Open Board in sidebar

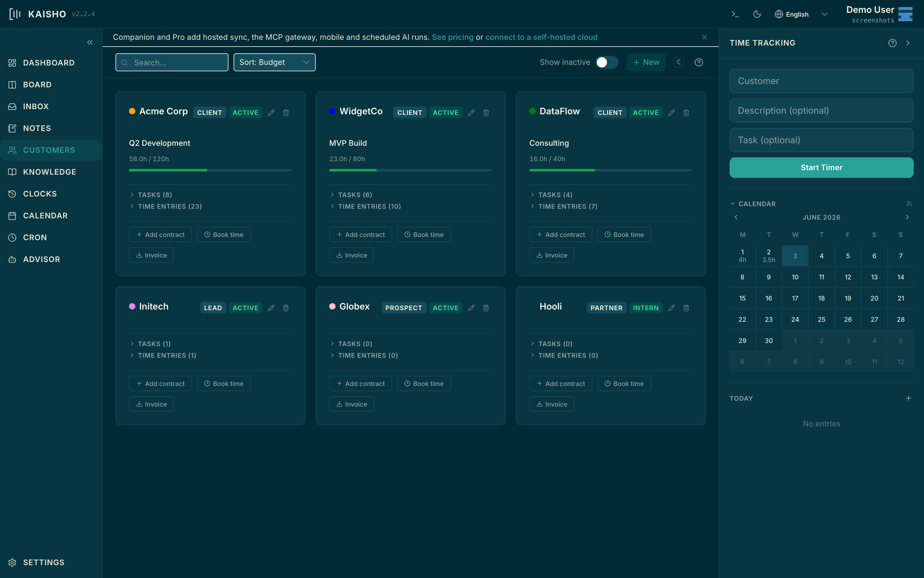[51, 84]
